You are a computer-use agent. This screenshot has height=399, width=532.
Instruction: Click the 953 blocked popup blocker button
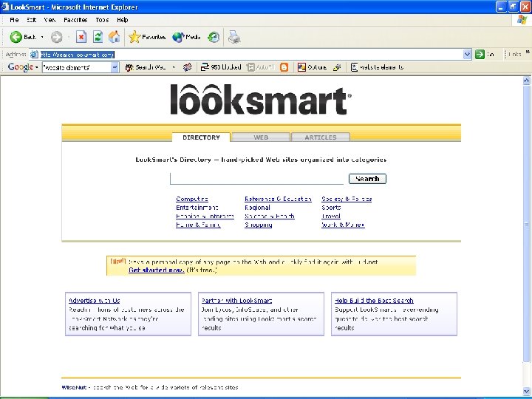pyautogui.click(x=221, y=67)
